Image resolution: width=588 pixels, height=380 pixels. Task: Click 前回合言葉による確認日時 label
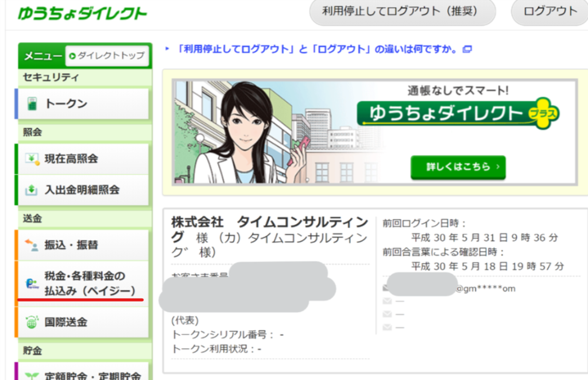[x=443, y=252]
